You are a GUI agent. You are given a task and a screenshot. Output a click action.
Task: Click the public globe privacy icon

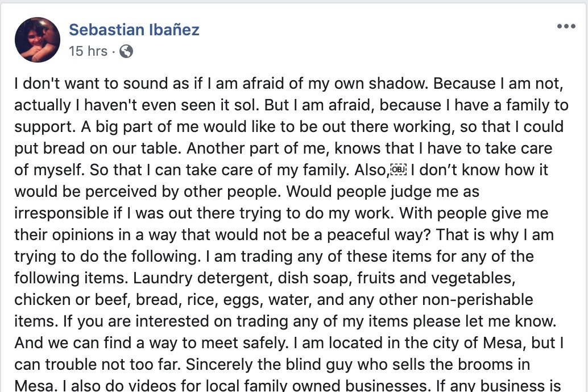(x=126, y=51)
